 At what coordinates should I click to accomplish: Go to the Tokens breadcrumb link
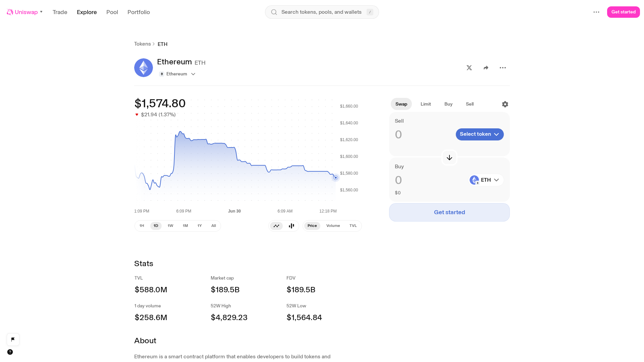(x=143, y=44)
